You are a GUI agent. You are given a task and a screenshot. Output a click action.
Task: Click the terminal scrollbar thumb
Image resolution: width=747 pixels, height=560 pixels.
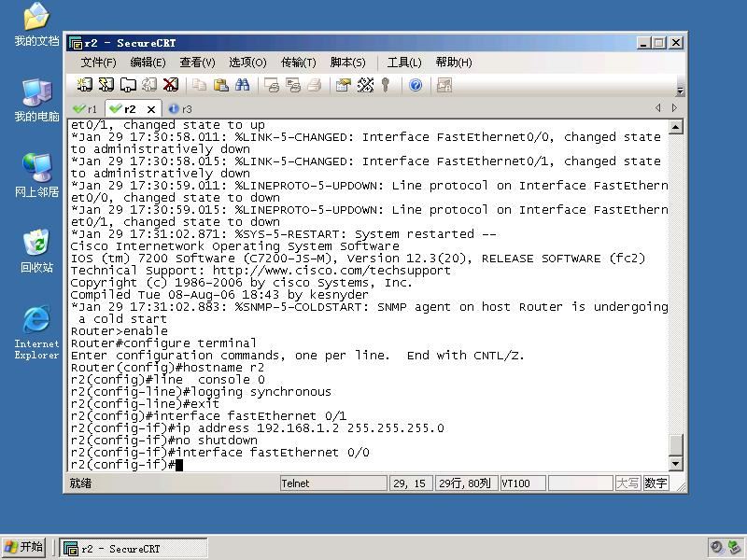tap(675, 445)
